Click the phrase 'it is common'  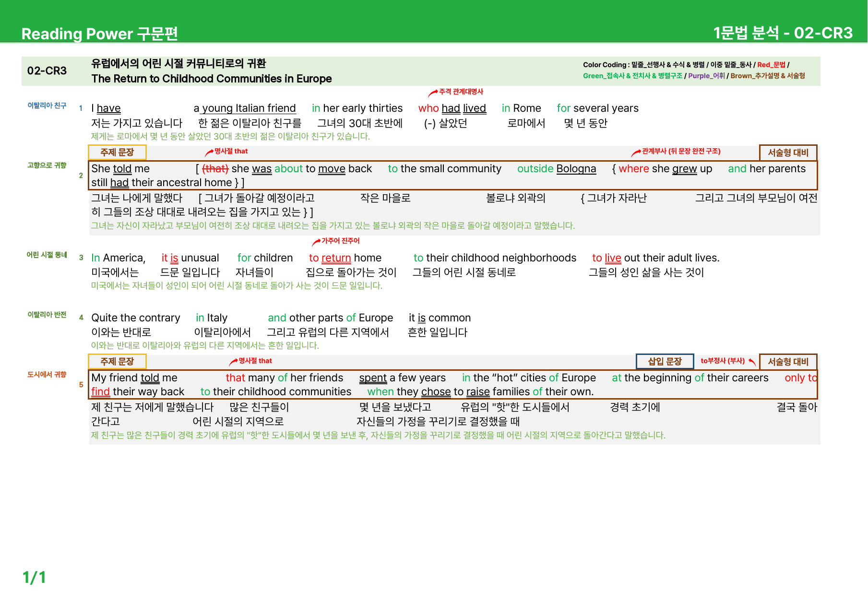point(440,318)
